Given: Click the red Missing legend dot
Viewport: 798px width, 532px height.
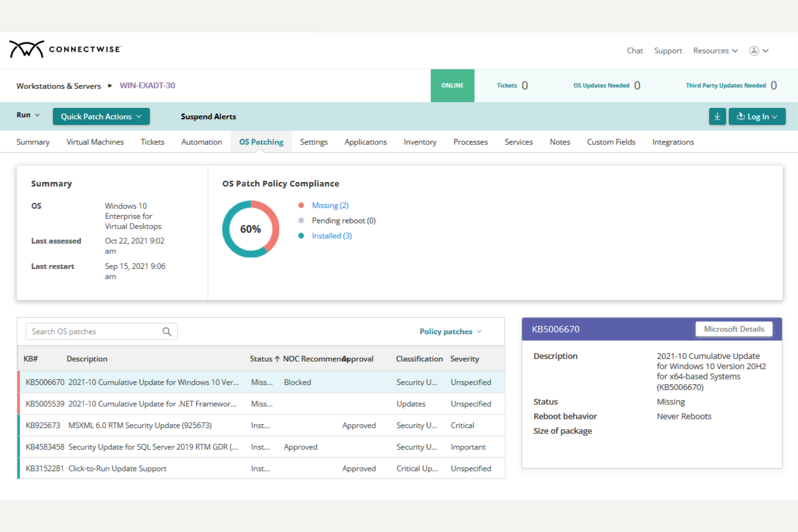Looking at the screenshot, I should [x=301, y=205].
